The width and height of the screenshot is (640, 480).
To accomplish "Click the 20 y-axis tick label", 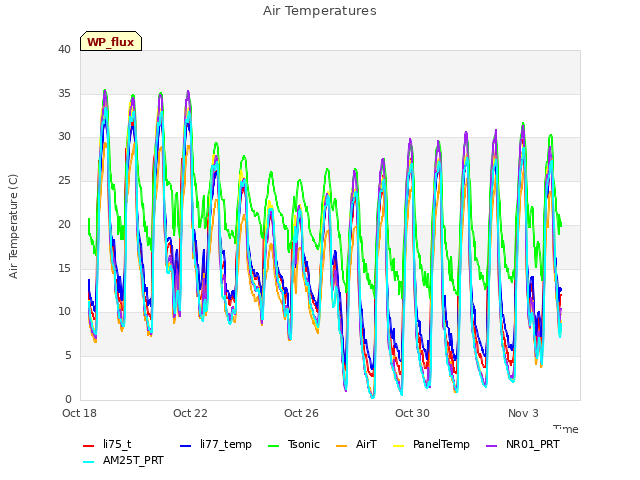I will (x=64, y=224).
